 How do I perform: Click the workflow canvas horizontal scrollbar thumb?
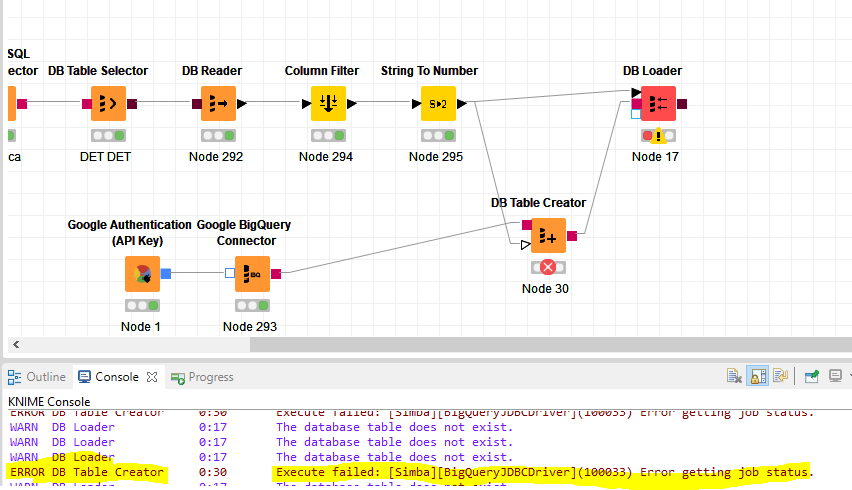click(550, 344)
